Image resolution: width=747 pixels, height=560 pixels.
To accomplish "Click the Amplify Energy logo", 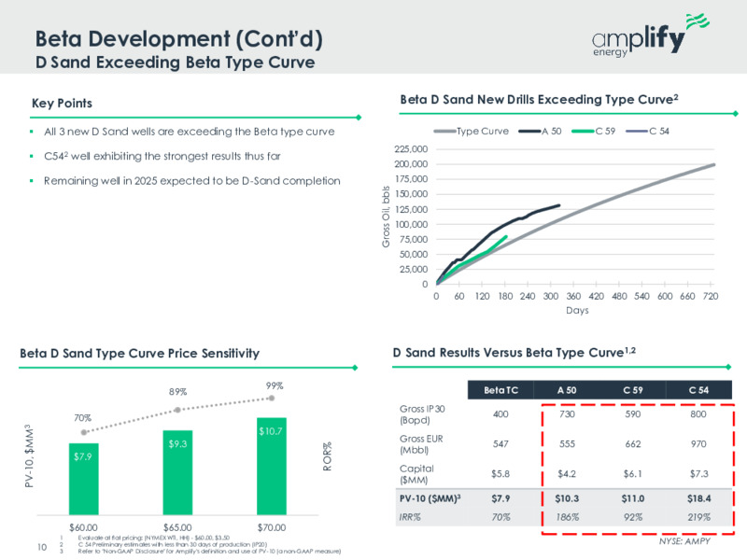I will (x=650, y=35).
